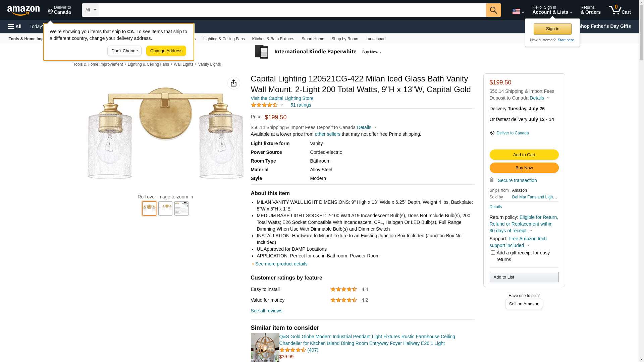644x362 pixels.
Task: Click the share icon on product image
Action: [x=234, y=83]
